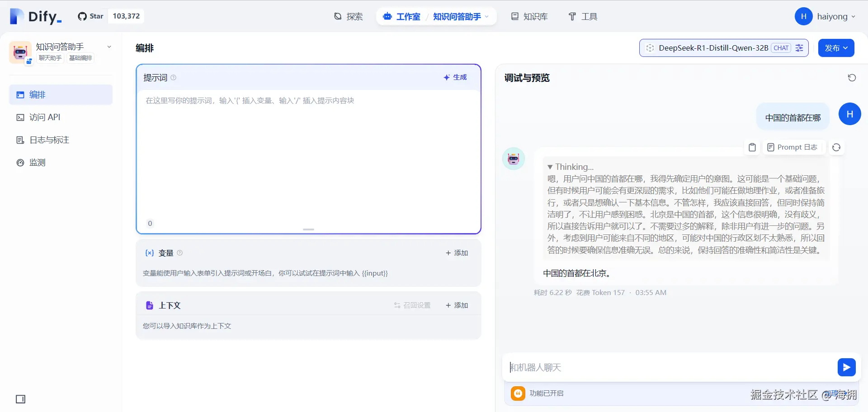Reset the debug preview conversation
868x412 pixels.
pyautogui.click(x=852, y=77)
